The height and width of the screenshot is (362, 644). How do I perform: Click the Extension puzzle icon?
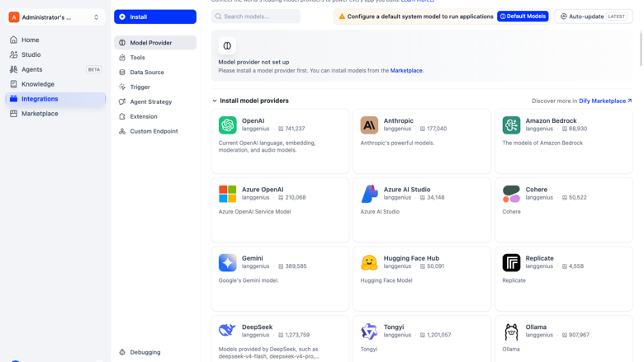point(122,116)
